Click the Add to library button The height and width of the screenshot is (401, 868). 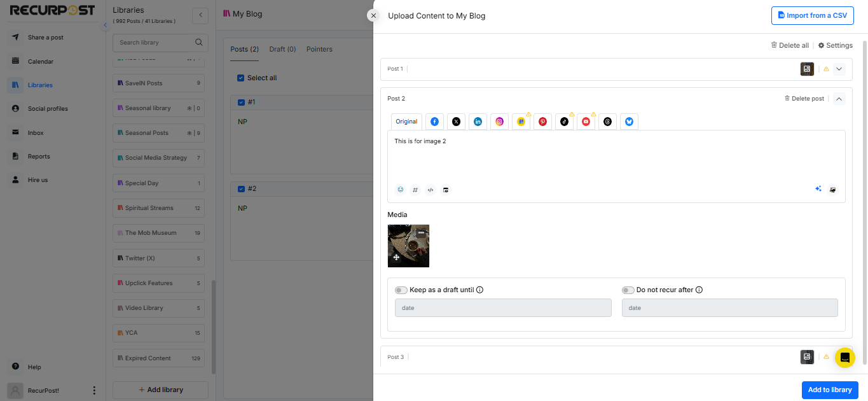coord(830,390)
